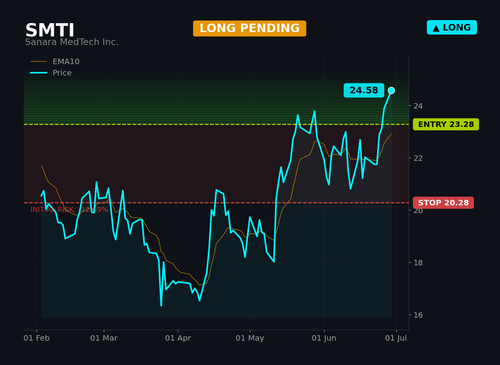Click the EMA10 legend line swatch
The width and height of the screenshot is (500, 365).
(x=39, y=62)
